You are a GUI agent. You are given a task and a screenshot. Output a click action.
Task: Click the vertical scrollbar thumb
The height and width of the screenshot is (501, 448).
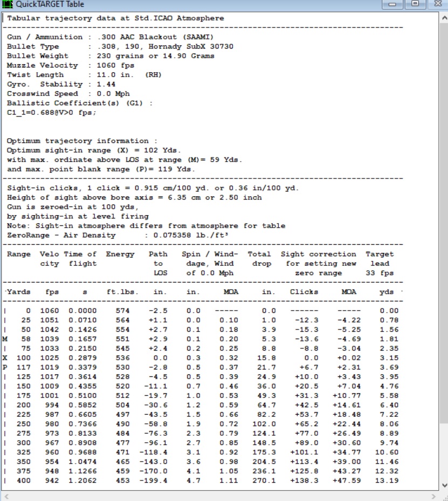pyautogui.click(x=444, y=223)
